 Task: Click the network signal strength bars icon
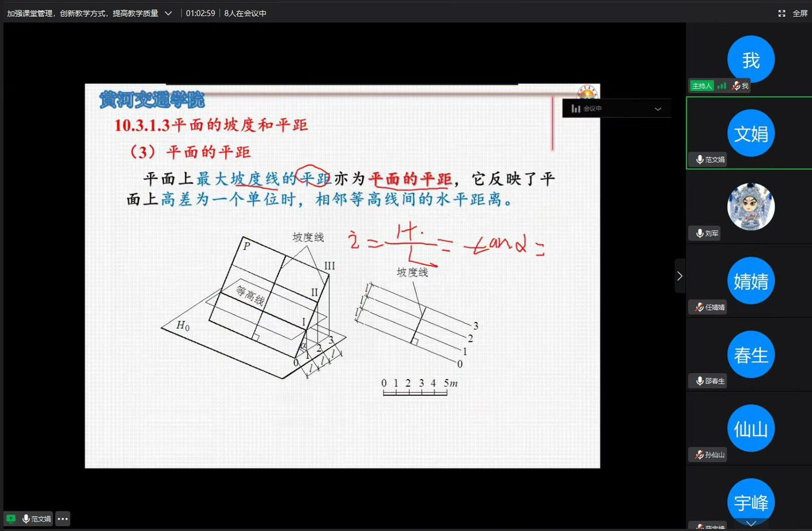click(722, 85)
